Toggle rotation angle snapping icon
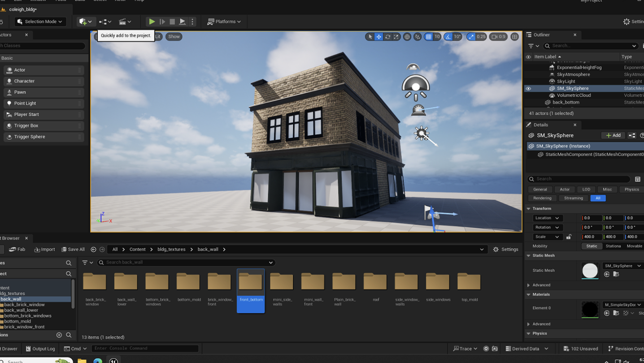Screen dimensions: 644x363 pos(448,37)
